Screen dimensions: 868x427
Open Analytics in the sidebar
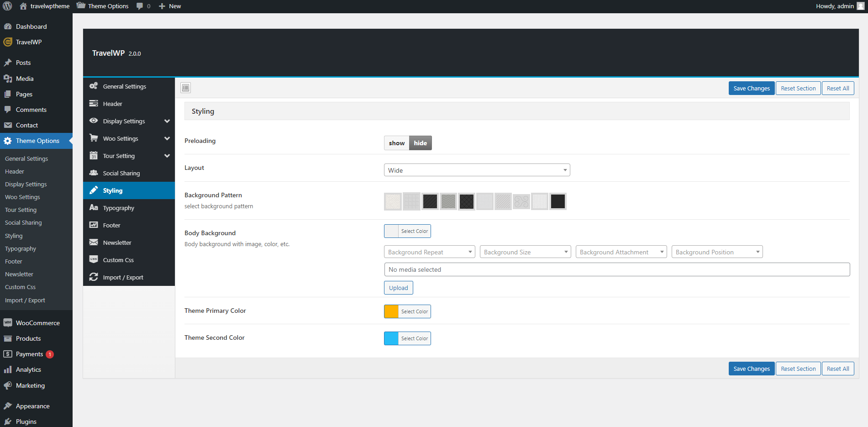tap(36, 369)
